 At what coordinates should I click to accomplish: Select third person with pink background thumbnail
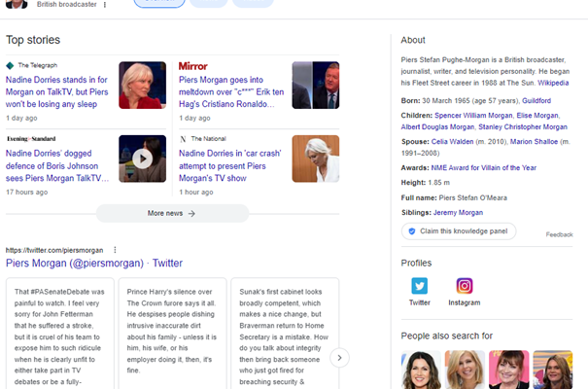pyautogui.click(x=509, y=370)
